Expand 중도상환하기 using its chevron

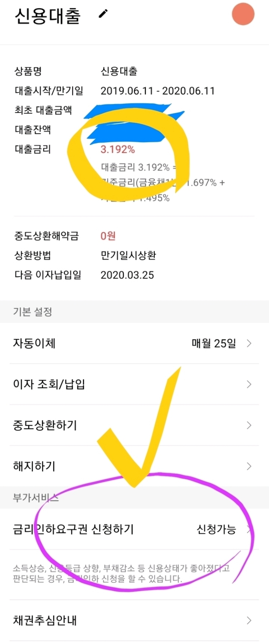(249, 425)
